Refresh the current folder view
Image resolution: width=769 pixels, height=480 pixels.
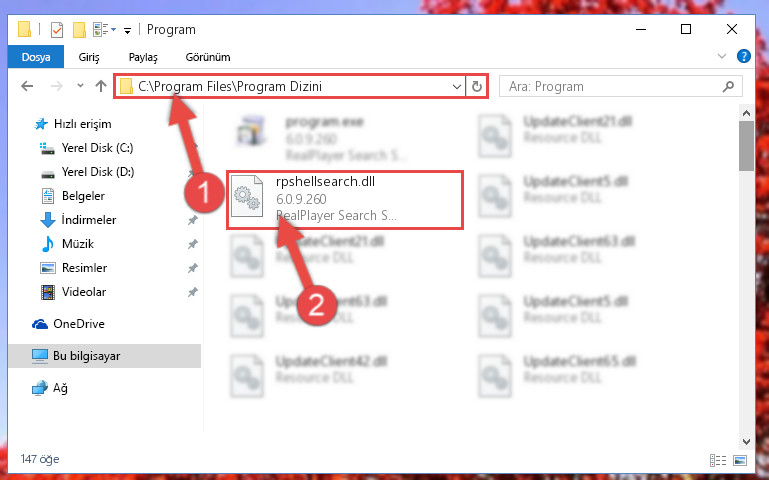pos(476,87)
